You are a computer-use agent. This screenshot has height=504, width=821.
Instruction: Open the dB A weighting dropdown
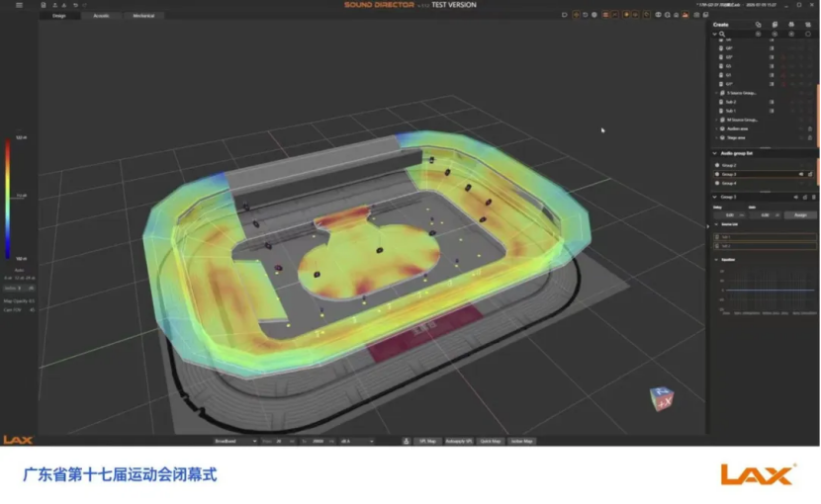357,441
